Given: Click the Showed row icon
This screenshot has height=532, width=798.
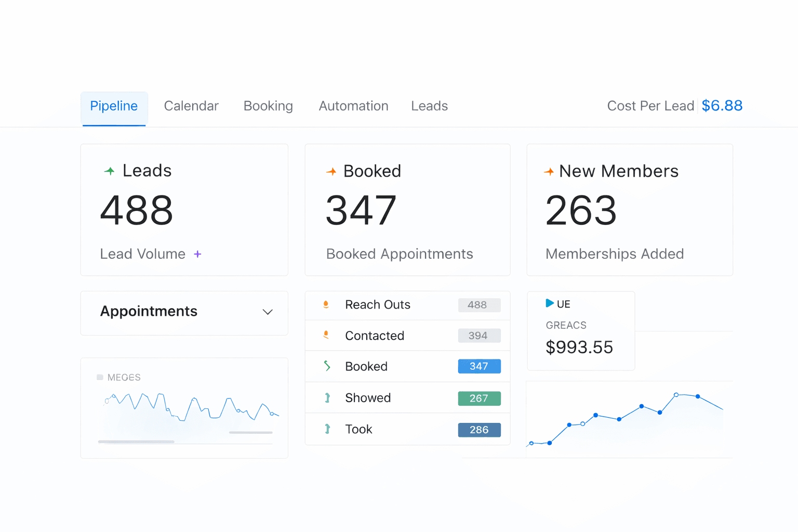Looking at the screenshot, I should (x=327, y=398).
